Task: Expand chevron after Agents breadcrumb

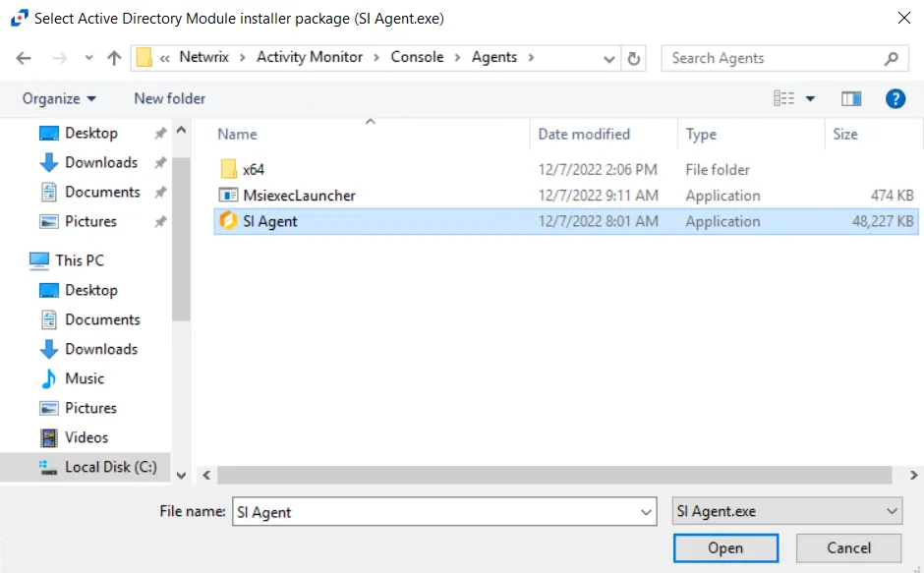Action: (531, 58)
